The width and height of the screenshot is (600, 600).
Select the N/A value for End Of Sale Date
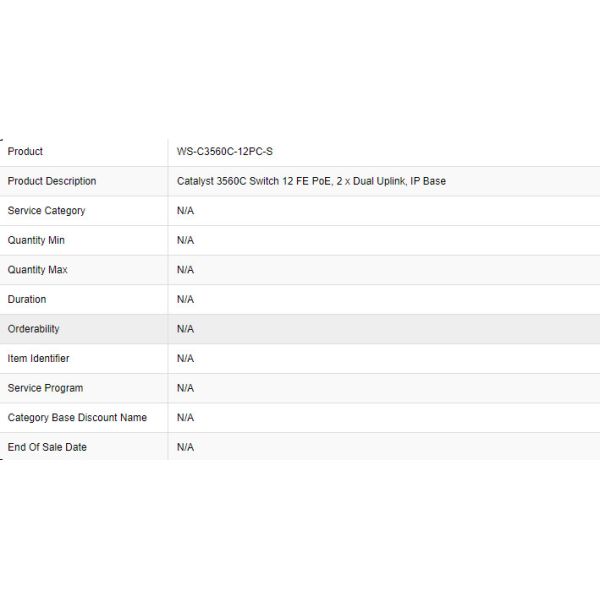(185, 447)
